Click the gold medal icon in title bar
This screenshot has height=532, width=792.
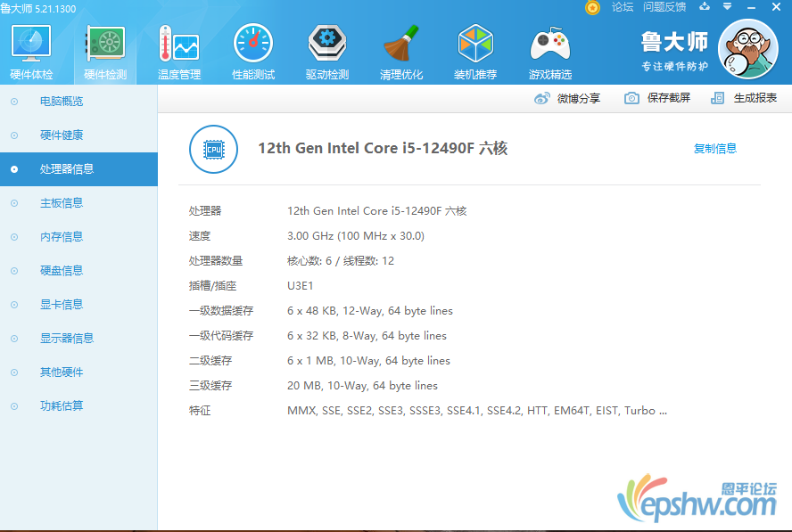tap(592, 7)
